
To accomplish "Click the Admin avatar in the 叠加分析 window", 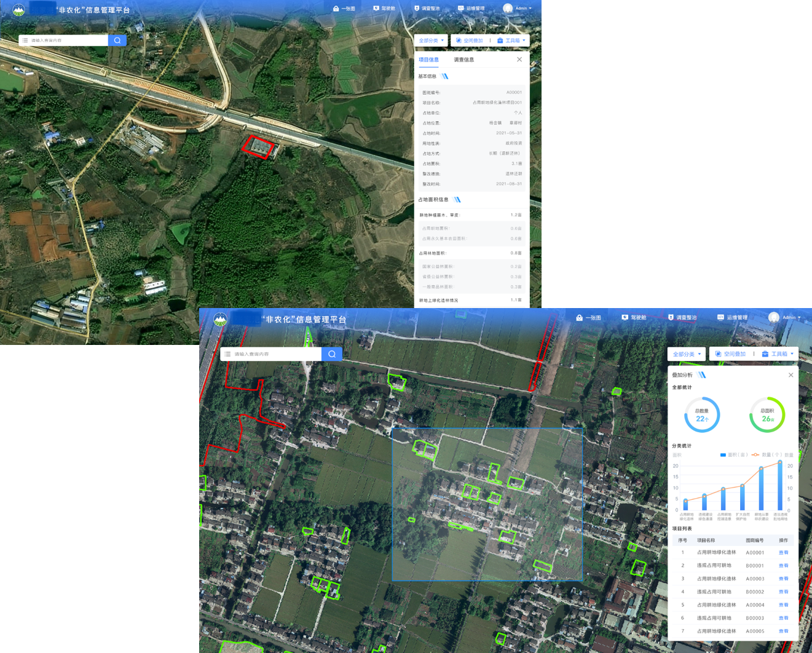I will [774, 317].
